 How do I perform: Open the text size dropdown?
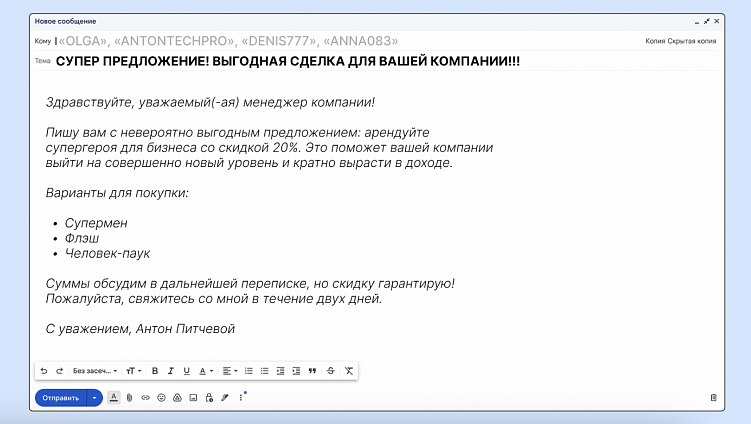[134, 371]
